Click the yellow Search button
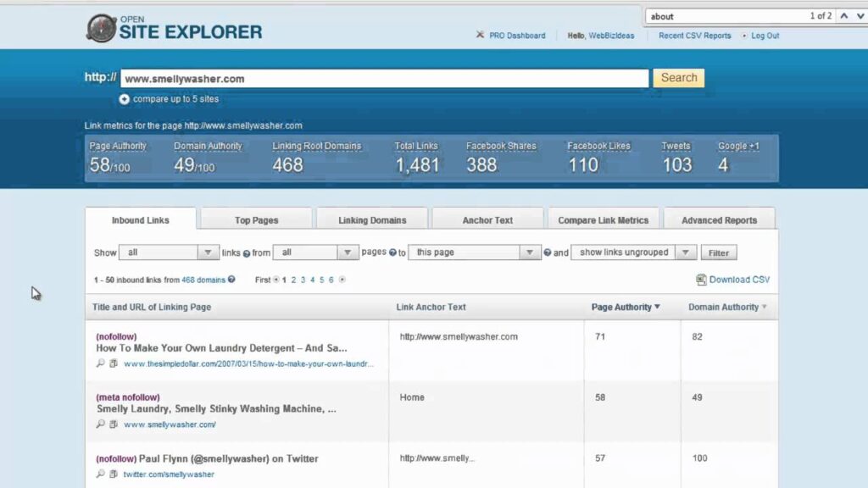This screenshot has height=488, width=868. [679, 78]
